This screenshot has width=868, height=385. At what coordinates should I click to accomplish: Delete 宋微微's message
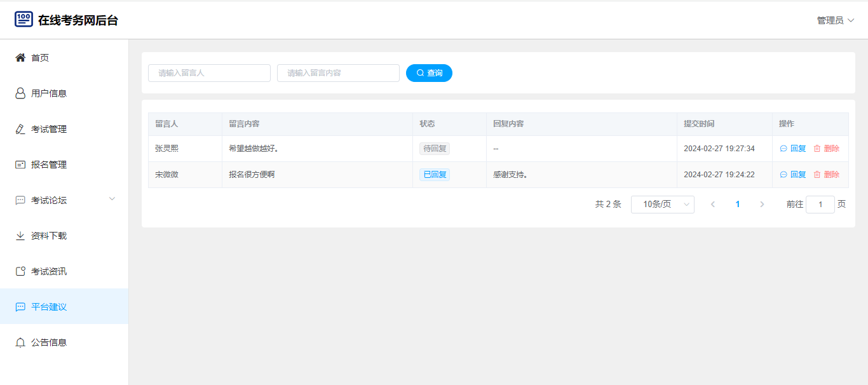pyautogui.click(x=826, y=175)
